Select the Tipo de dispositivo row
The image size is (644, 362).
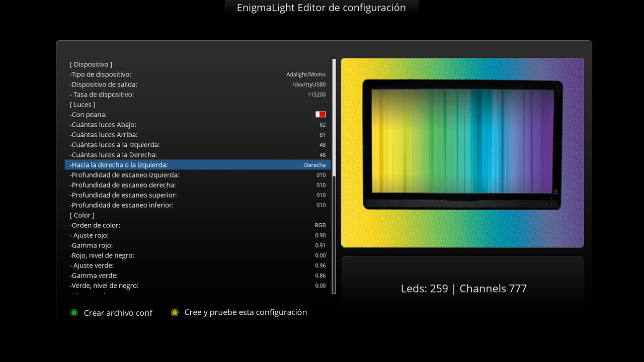198,74
